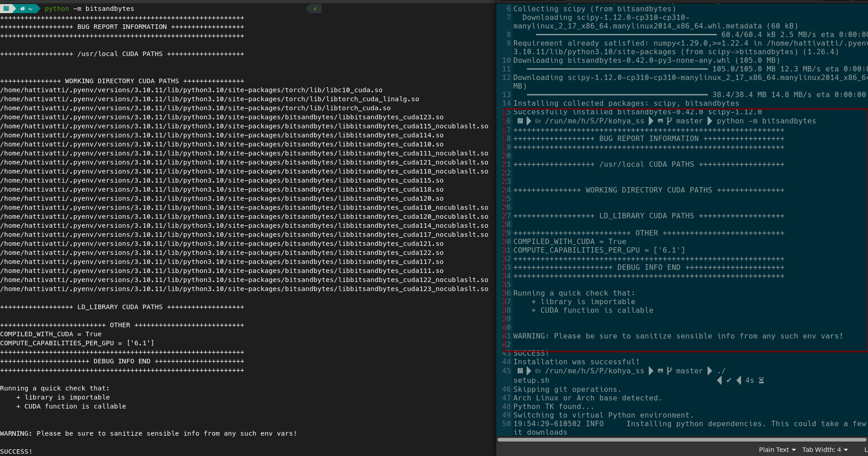Click the Manjaro logo on editor line 45
The image size is (868, 456).
520,371
